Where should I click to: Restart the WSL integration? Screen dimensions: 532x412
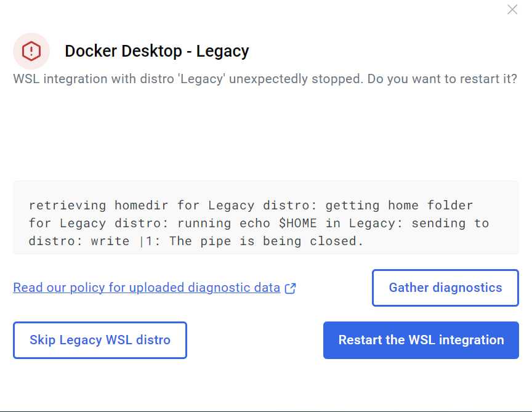pos(421,340)
